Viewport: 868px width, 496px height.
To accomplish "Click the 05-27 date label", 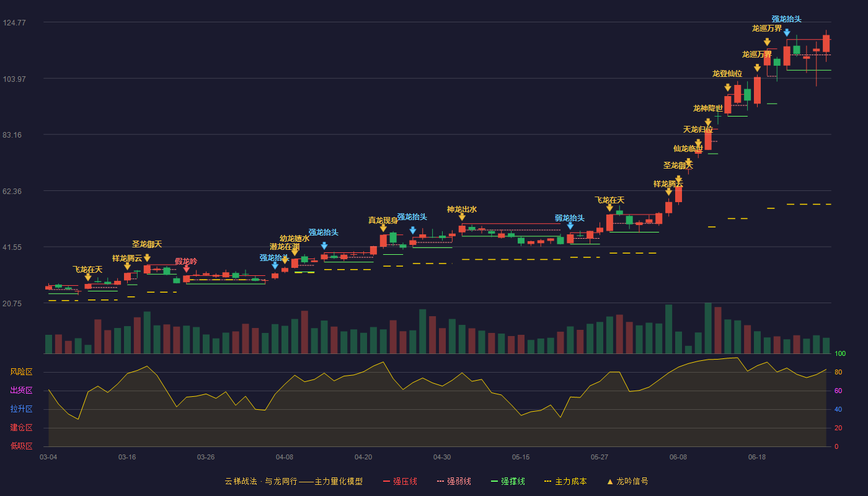I will (600, 457).
